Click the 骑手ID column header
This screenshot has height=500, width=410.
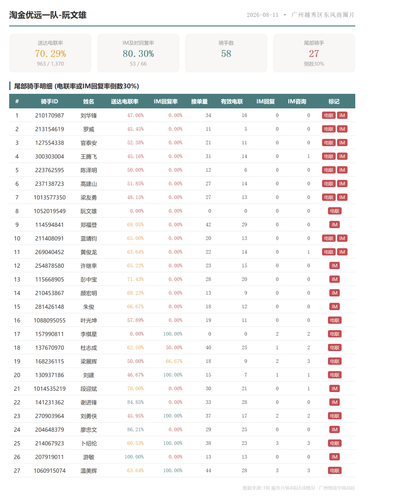(x=50, y=101)
